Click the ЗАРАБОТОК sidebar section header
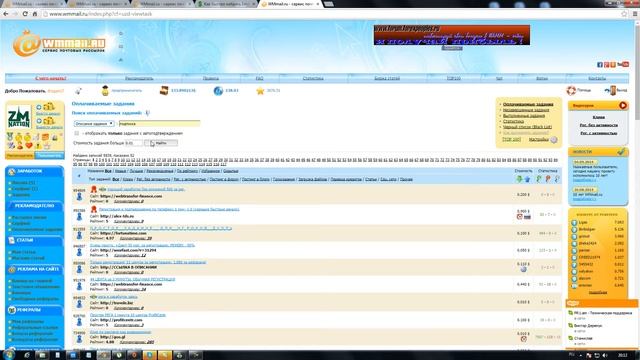Image resolution: width=640 pixels, height=360 pixels. click(x=35, y=171)
